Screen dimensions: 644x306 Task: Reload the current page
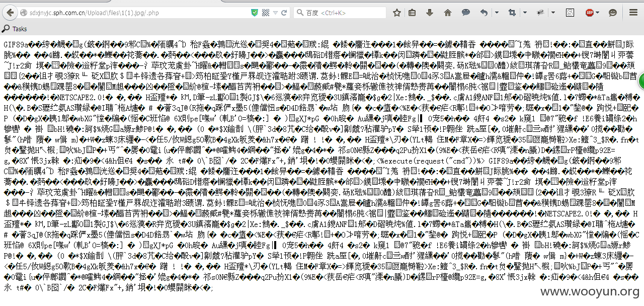284,13
